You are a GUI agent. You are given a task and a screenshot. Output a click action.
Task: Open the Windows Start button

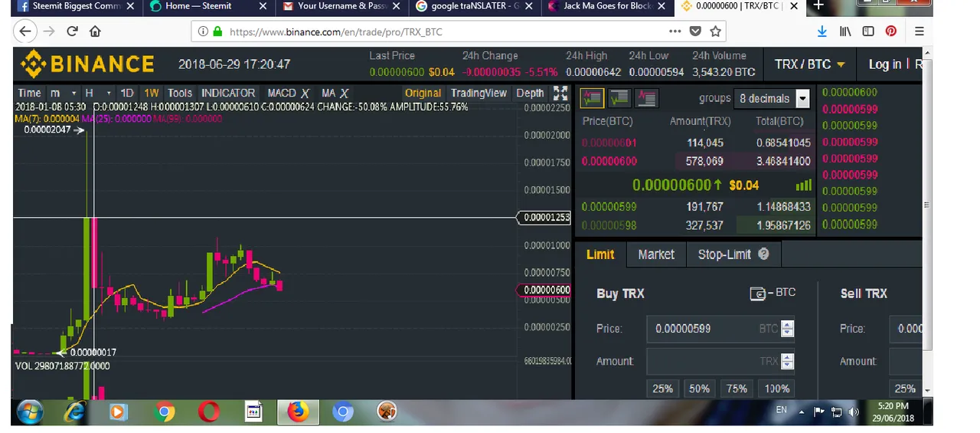coord(29,412)
